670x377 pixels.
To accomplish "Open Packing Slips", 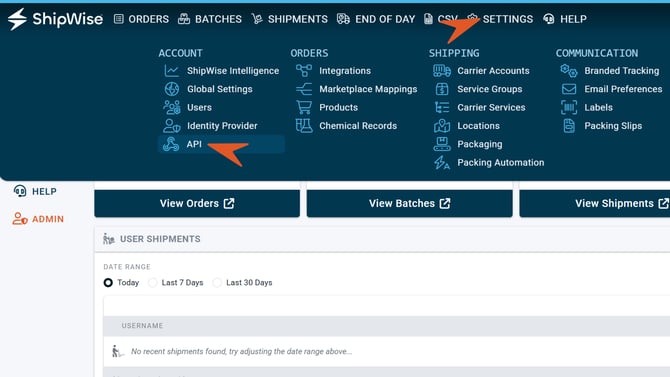I will coord(613,126).
